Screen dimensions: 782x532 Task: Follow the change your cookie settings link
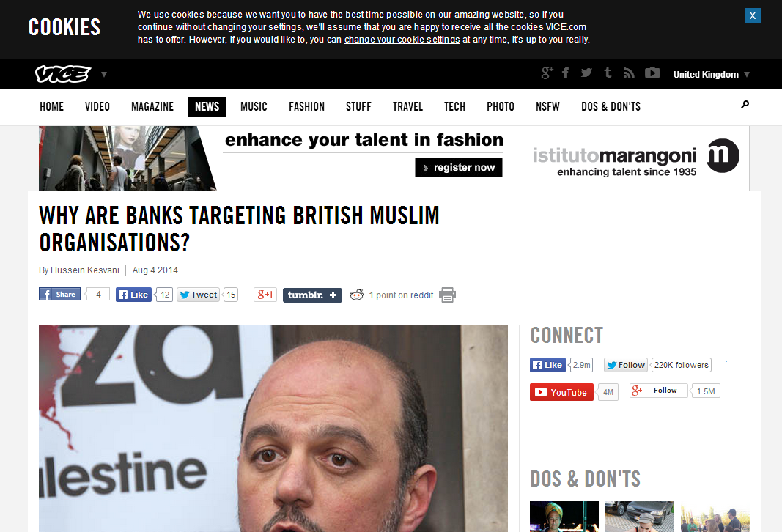[402, 40]
